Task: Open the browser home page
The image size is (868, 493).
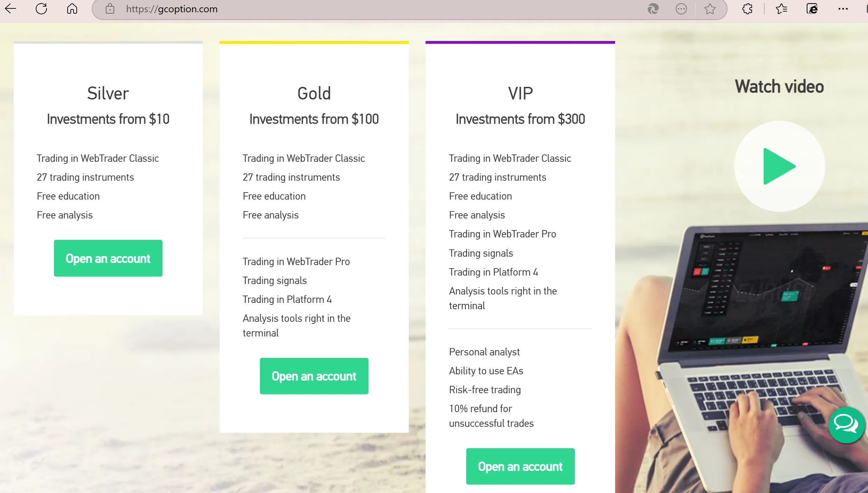Action: pyautogui.click(x=72, y=9)
